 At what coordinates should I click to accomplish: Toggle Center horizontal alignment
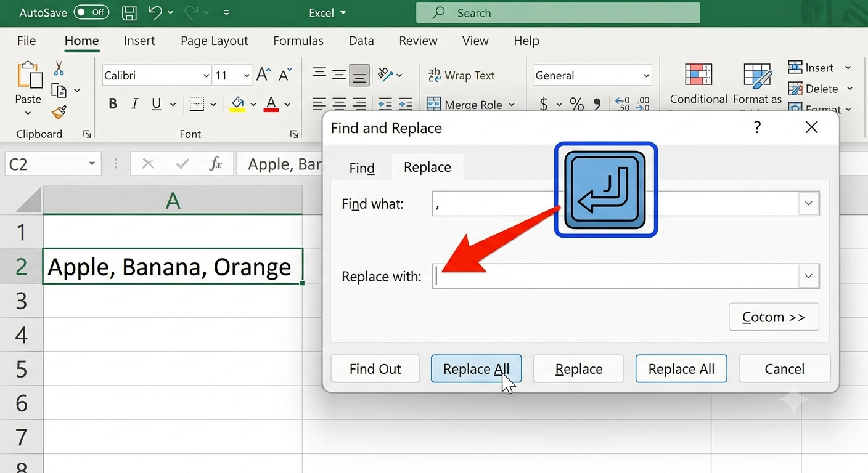click(339, 103)
